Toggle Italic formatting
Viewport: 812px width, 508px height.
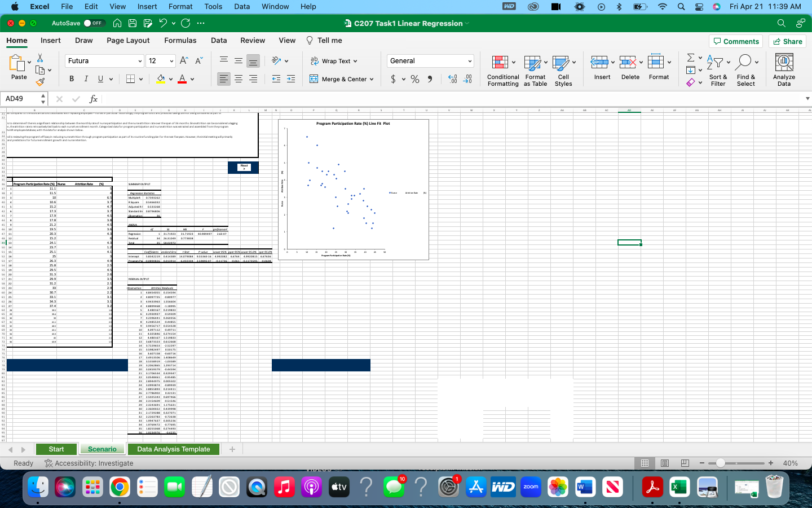(86, 79)
